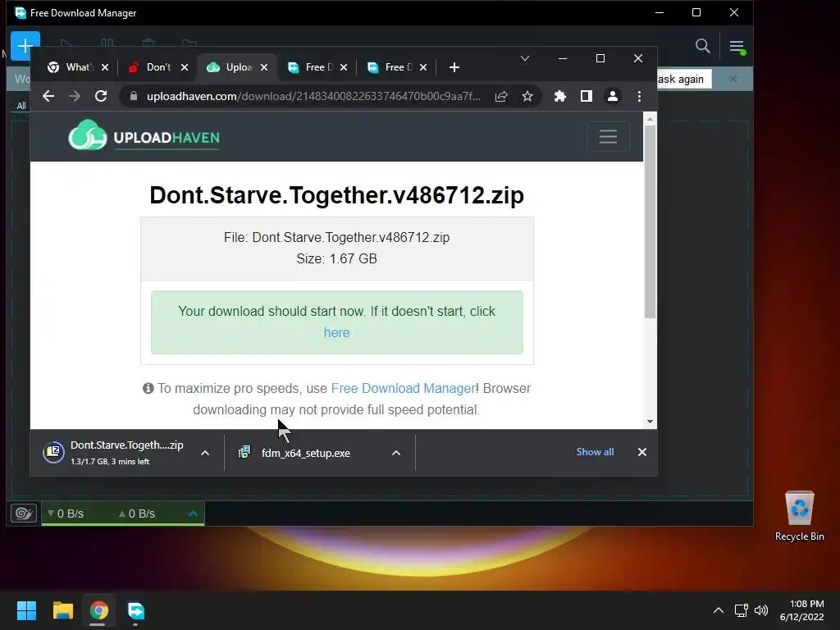Image resolution: width=840 pixels, height=630 pixels.
Task: Switch to the second Free D tab
Action: [x=398, y=67]
